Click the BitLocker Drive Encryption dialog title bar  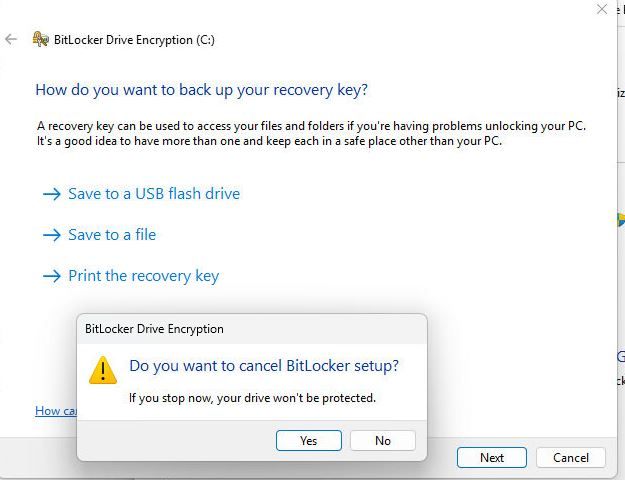pos(252,329)
